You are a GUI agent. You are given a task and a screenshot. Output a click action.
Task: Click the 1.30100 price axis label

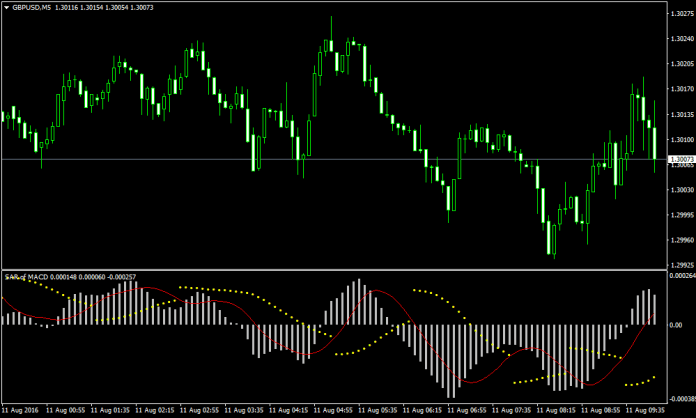(680, 141)
